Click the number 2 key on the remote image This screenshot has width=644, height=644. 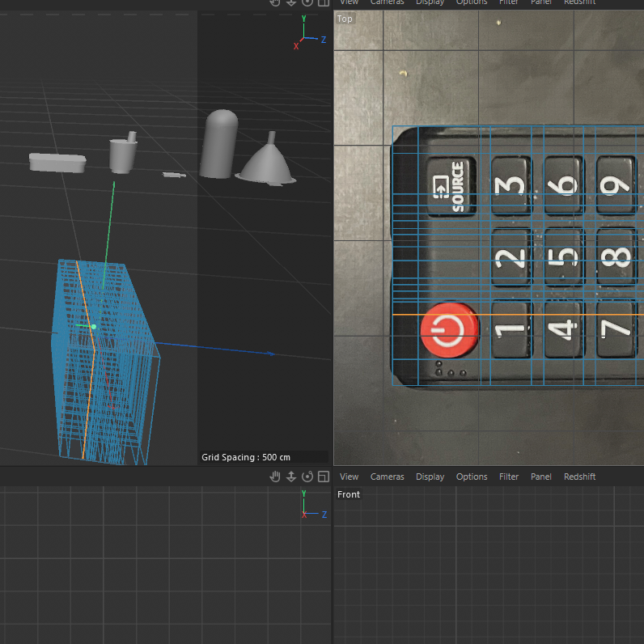[x=511, y=257]
